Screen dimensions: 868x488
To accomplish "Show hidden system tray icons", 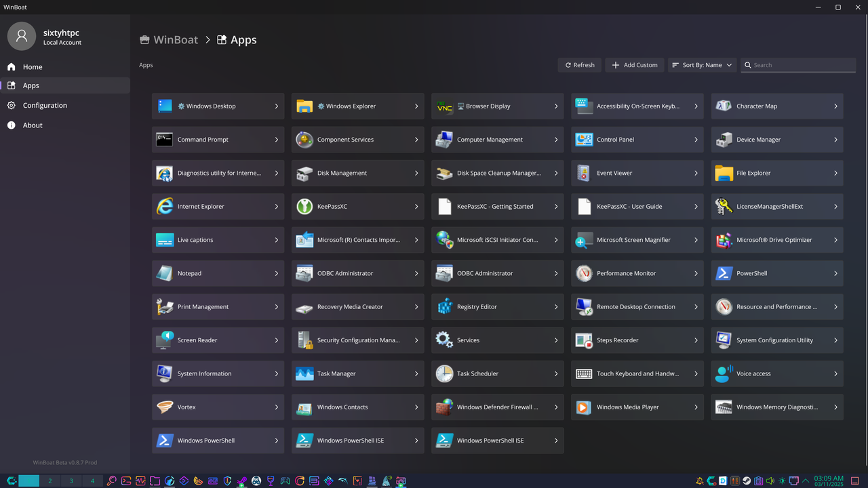I will (805, 481).
